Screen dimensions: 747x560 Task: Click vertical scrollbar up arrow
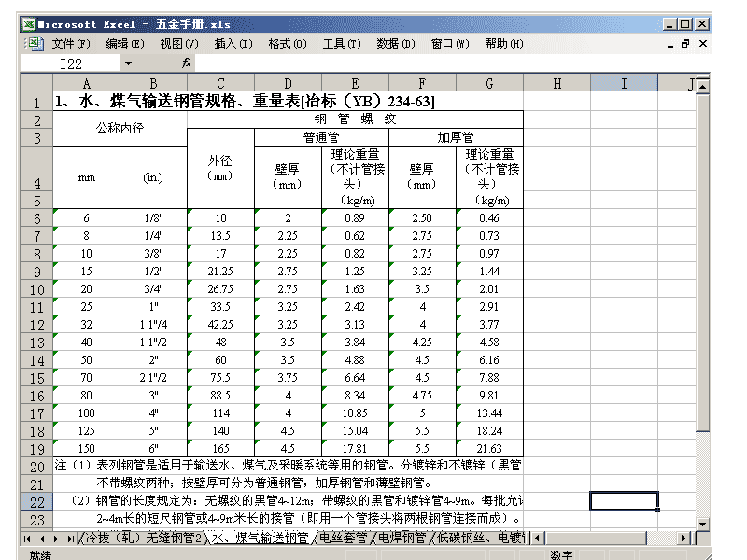click(x=703, y=87)
